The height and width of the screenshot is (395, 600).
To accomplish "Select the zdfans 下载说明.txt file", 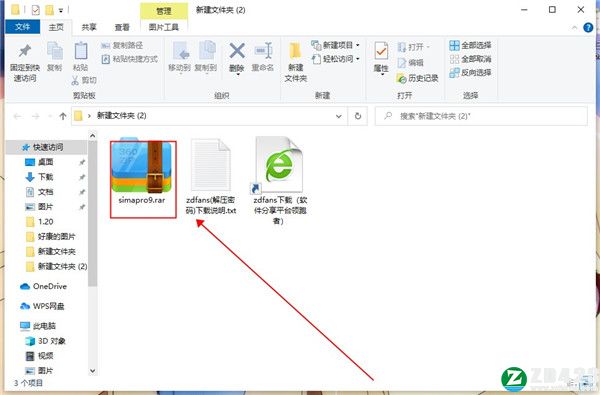I will coord(211,176).
